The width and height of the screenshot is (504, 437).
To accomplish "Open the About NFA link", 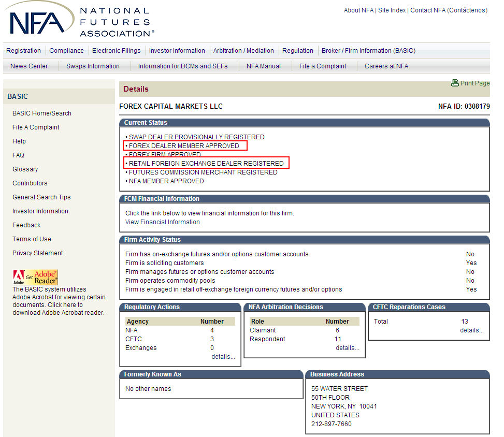I will pyautogui.click(x=358, y=10).
